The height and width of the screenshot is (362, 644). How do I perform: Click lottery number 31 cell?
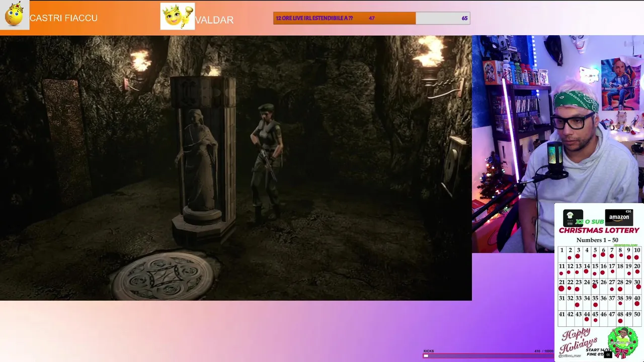(x=561, y=302)
